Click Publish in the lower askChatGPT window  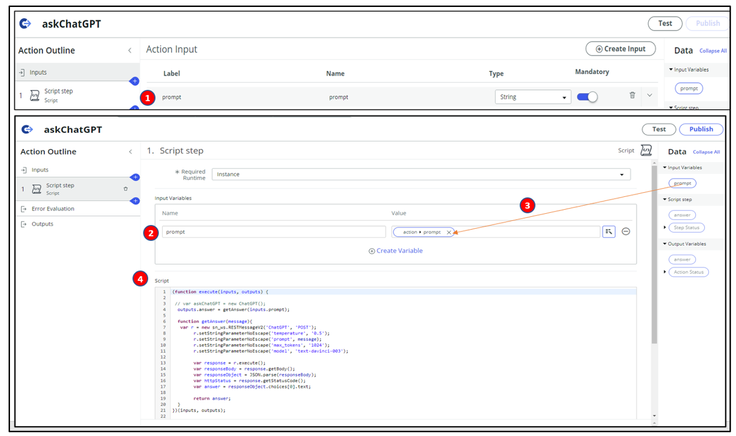coord(701,129)
